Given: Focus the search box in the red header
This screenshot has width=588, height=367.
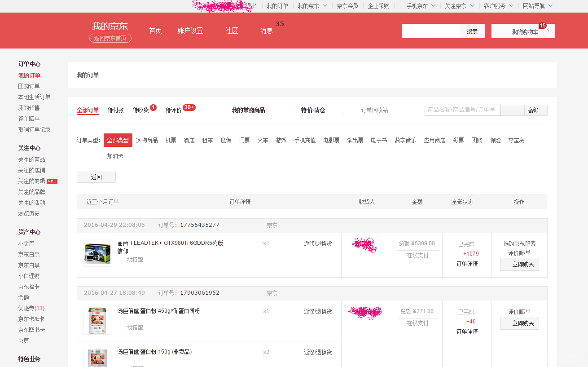Looking at the screenshot, I should (x=431, y=31).
